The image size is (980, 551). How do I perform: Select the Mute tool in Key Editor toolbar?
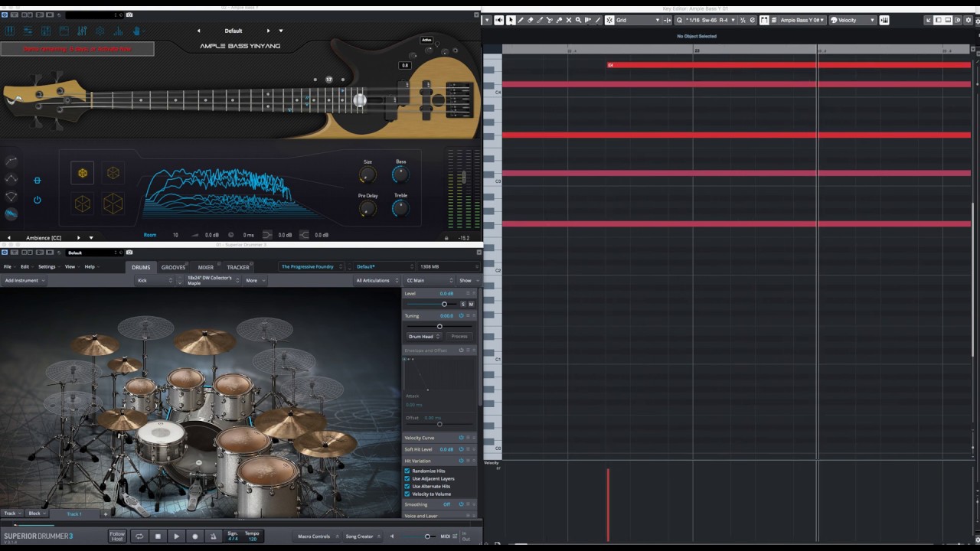coord(569,20)
